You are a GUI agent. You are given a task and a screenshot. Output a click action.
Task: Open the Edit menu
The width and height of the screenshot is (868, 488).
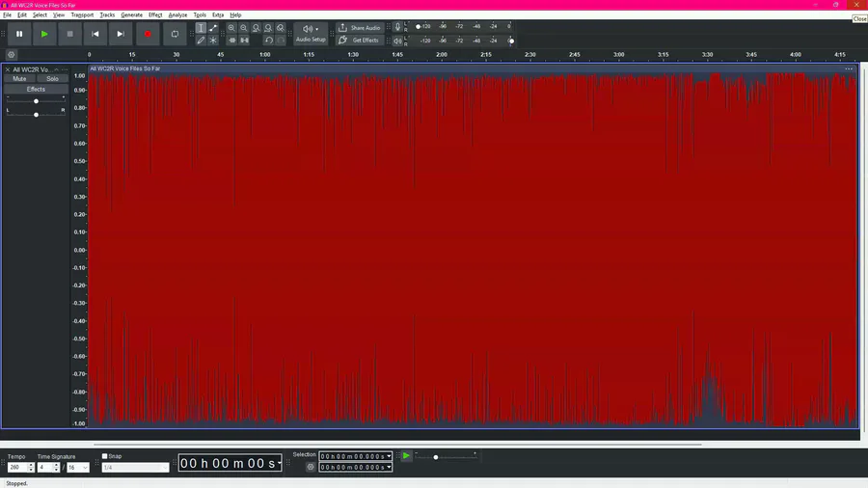tap(22, 14)
